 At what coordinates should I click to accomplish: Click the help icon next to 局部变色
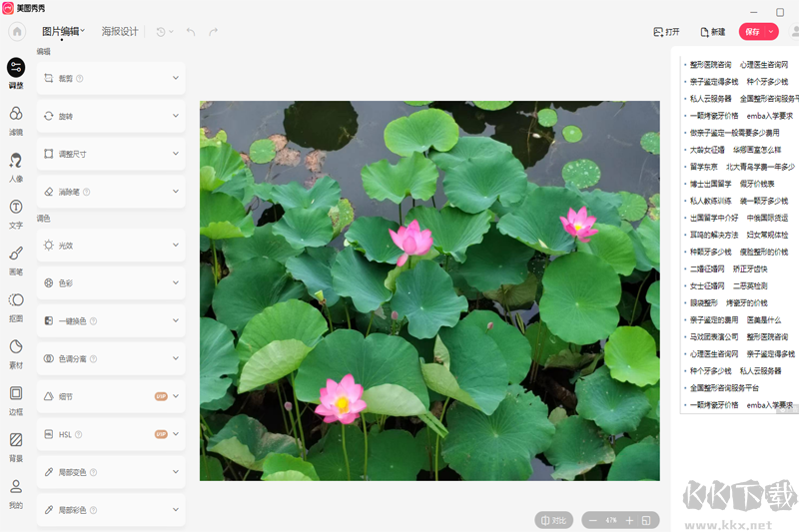click(x=93, y=472)
